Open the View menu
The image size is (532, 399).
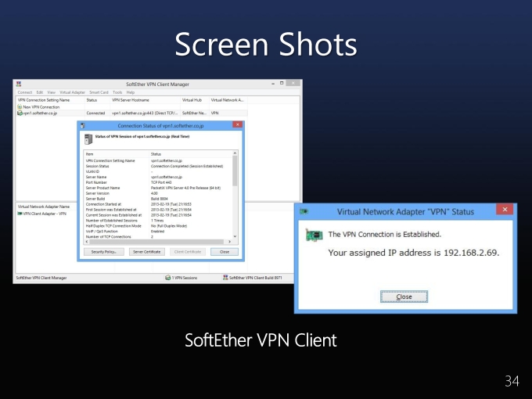tap(51, 92)
